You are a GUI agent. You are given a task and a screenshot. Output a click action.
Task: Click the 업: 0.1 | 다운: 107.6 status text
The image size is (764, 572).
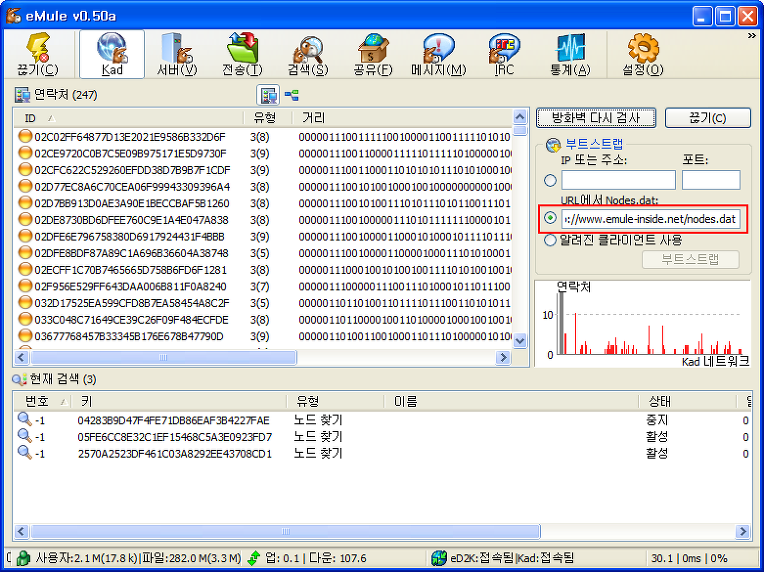tap(315, 558)
